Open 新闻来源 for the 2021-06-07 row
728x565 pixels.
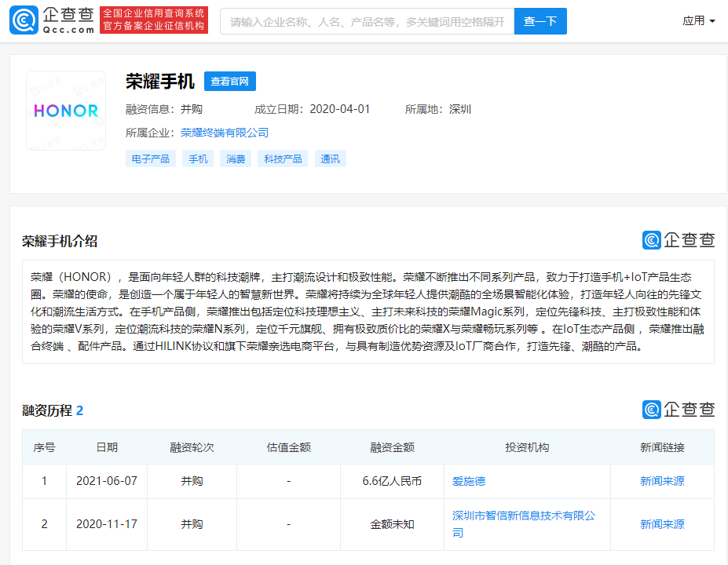click(x=662, y=481)
